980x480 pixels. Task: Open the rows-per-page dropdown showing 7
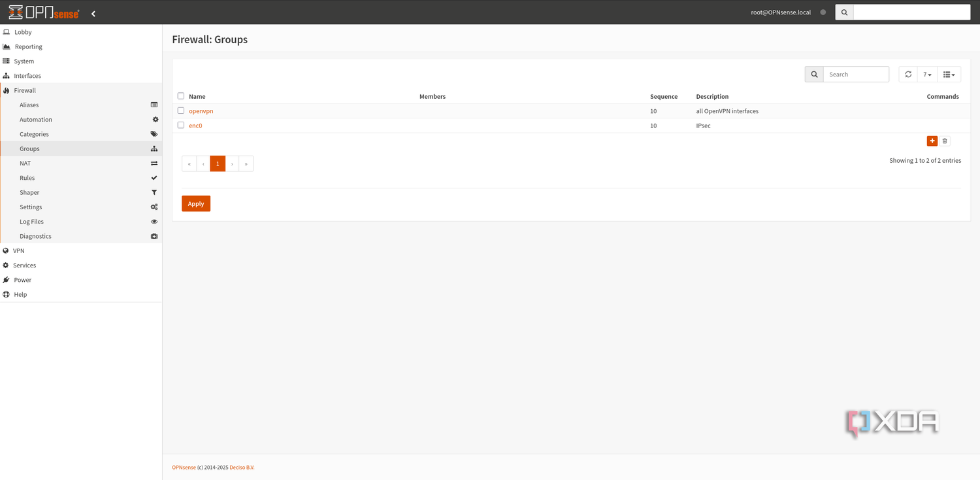(927, 75)
